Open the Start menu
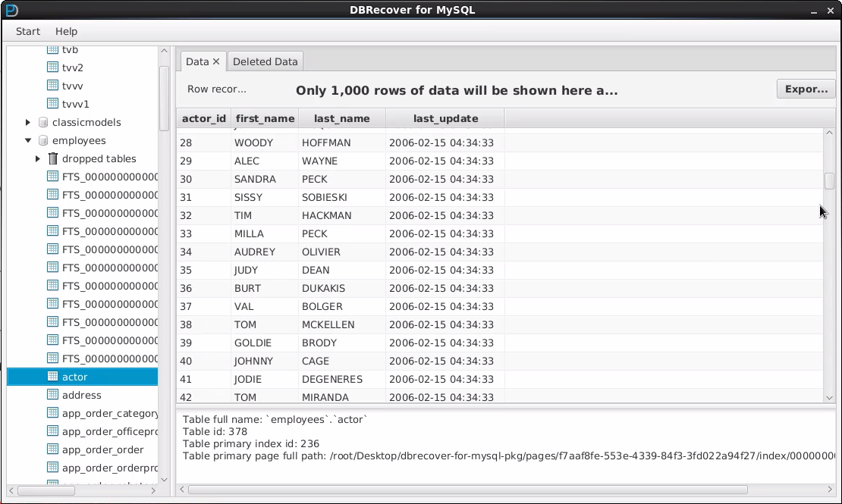The image size is (842, 504). [28, 31]
